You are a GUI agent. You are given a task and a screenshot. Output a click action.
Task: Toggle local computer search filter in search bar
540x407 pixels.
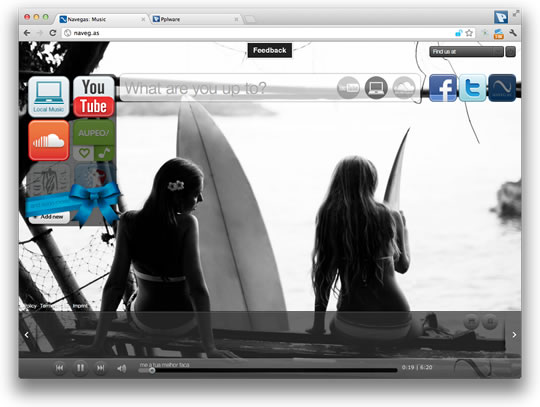(376, 88)
